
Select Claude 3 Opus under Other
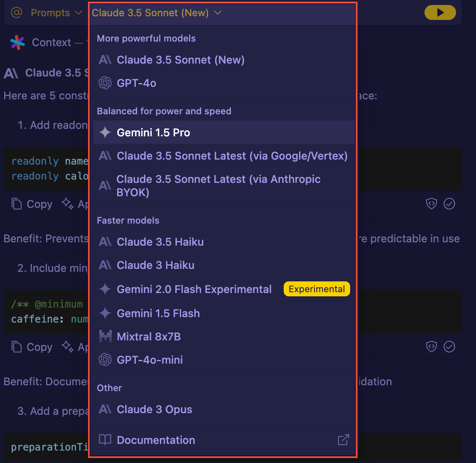(x=224, y=409)
